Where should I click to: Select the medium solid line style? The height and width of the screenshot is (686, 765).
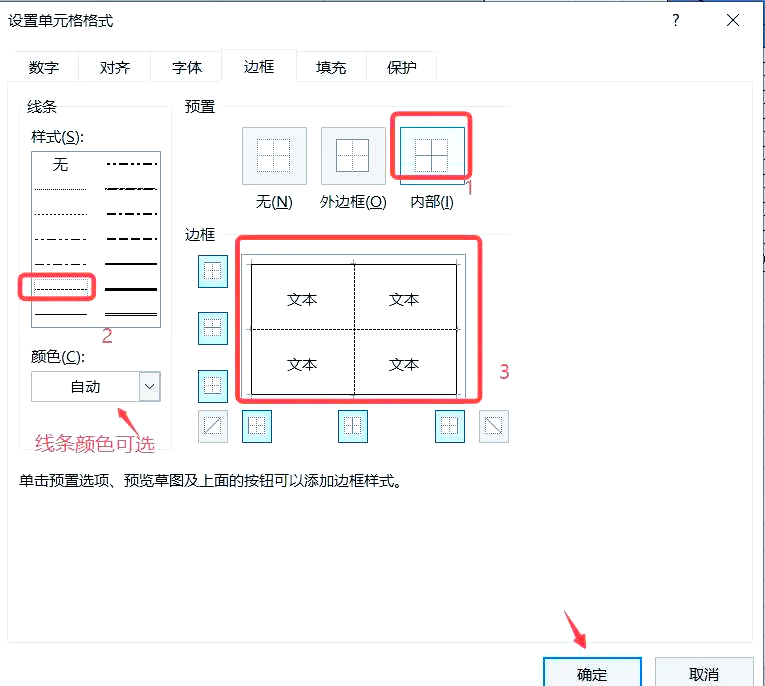[131, 264]
